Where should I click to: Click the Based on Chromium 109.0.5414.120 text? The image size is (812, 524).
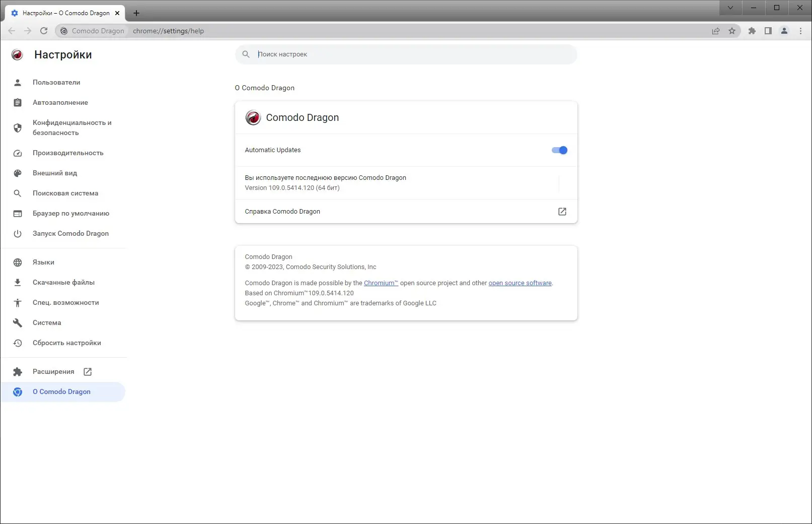(299, 293)
